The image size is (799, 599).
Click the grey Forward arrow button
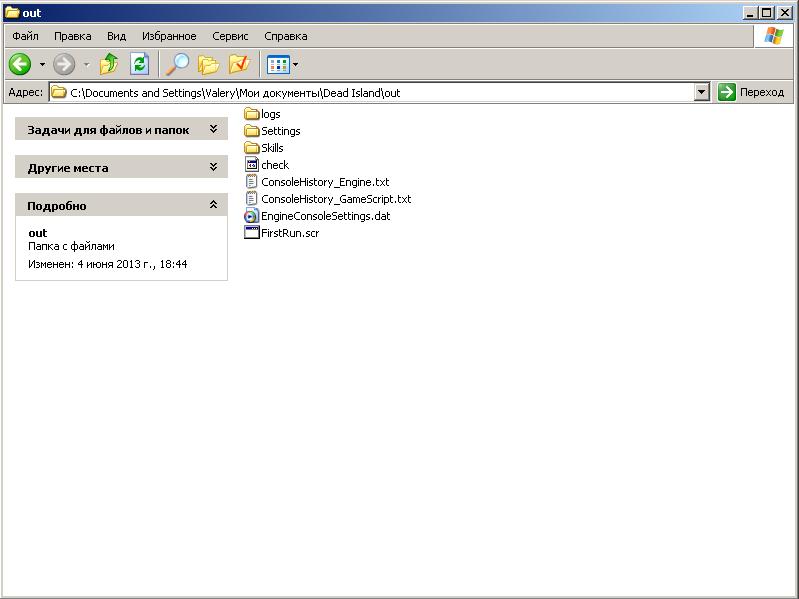pos(64,65)
